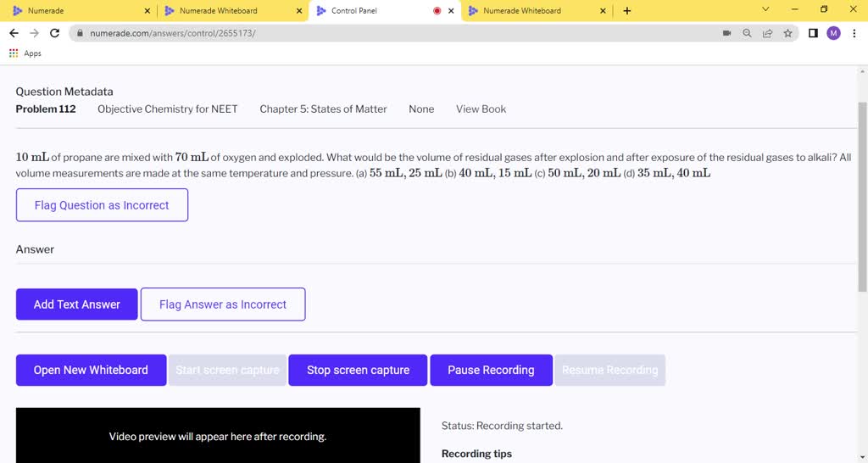The height and width of the screenshot is (463, 868).
Task: Open a new browser tab
Action: click(x=626, y=11)
